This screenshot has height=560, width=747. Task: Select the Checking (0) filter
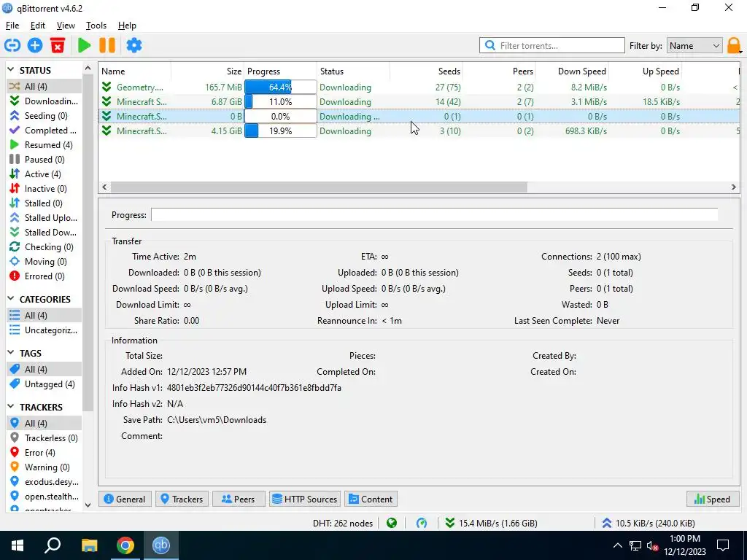click(x=44, y=247)
